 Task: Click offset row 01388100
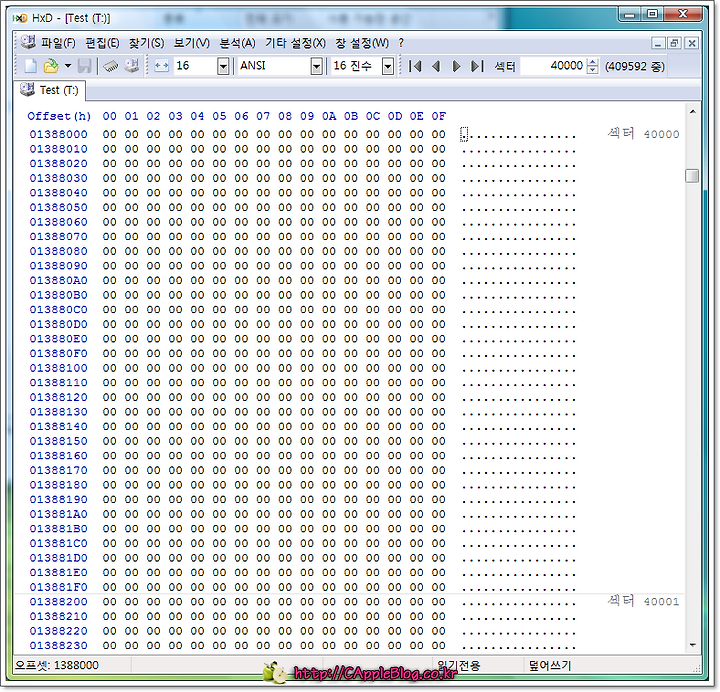58,368
